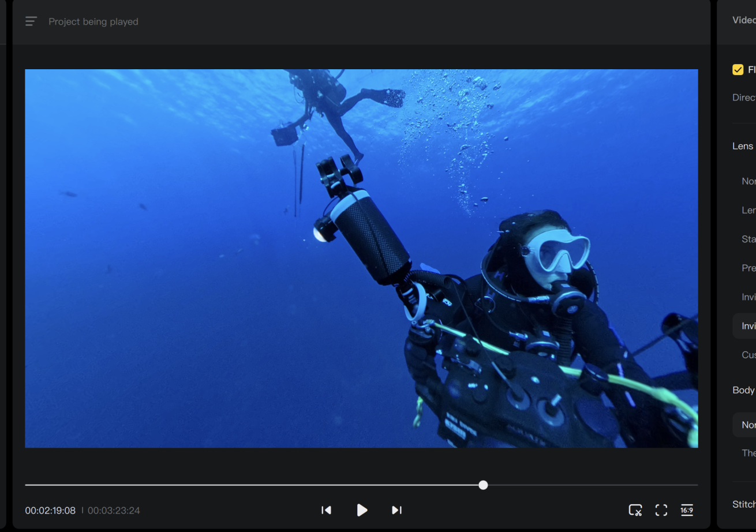Choose the 'Len' lens option
Image resolution: width=756 pixels, height=532 pixels.
click(748, 210)
